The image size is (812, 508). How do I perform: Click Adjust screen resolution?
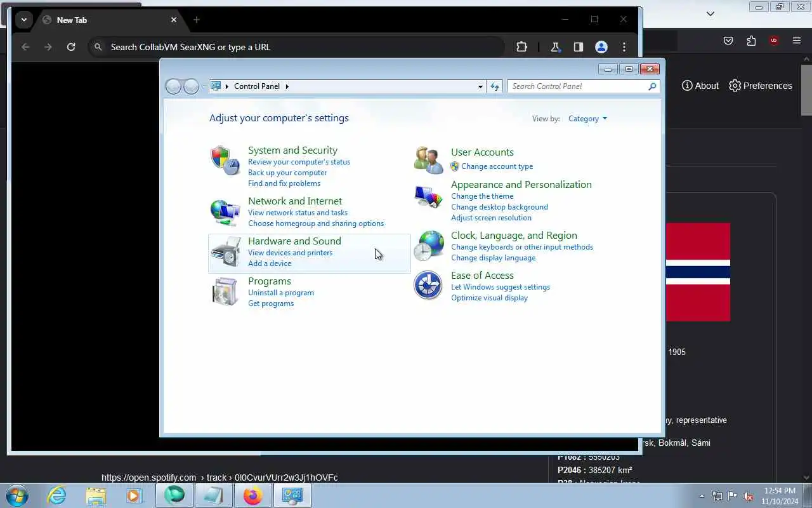coord(491,218)
